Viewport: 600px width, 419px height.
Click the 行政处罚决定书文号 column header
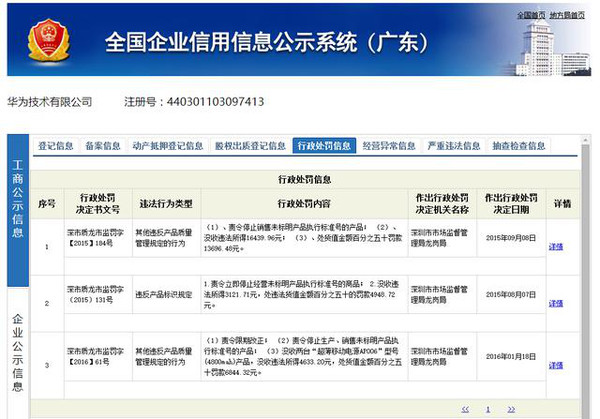click(x=98, y=204)
